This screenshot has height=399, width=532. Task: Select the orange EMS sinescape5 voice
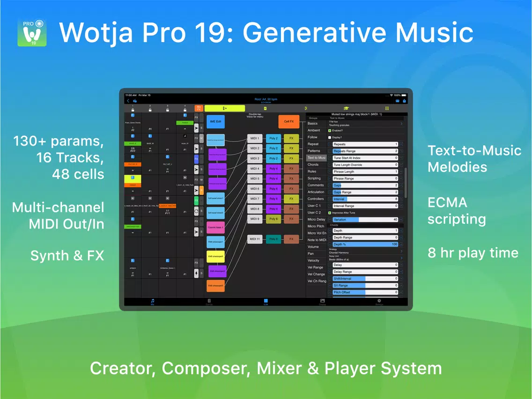click(x=215, y=286)
